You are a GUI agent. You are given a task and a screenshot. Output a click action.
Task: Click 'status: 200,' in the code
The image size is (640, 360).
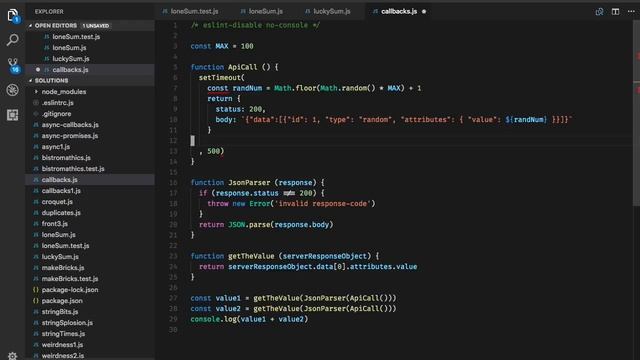tap(240, 109)
